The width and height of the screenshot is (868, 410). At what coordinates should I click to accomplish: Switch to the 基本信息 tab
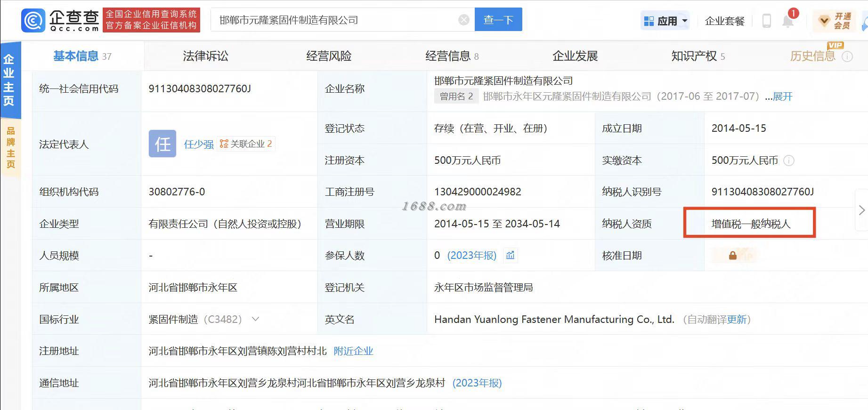pos(82,56)
